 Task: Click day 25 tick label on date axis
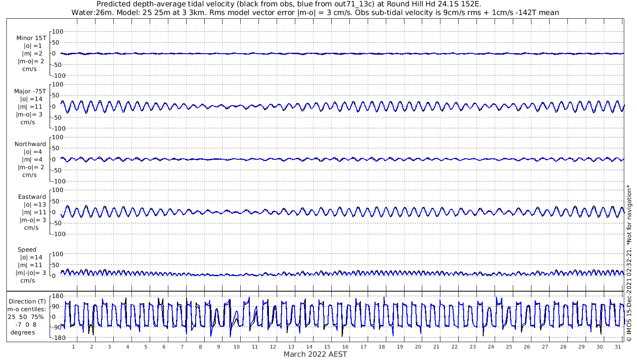[509, 347]
